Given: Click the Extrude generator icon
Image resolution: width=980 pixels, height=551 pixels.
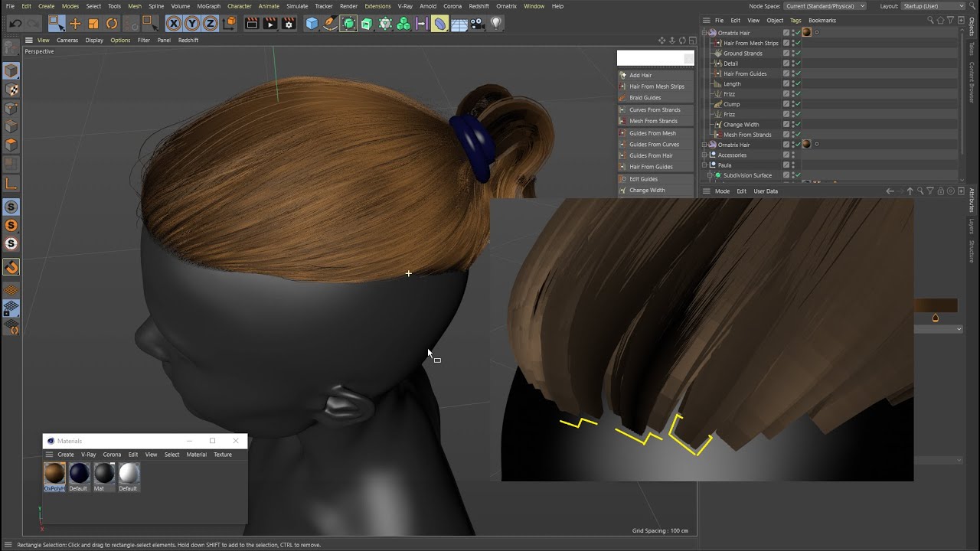Looking at the screenshot, I should 367,24.
